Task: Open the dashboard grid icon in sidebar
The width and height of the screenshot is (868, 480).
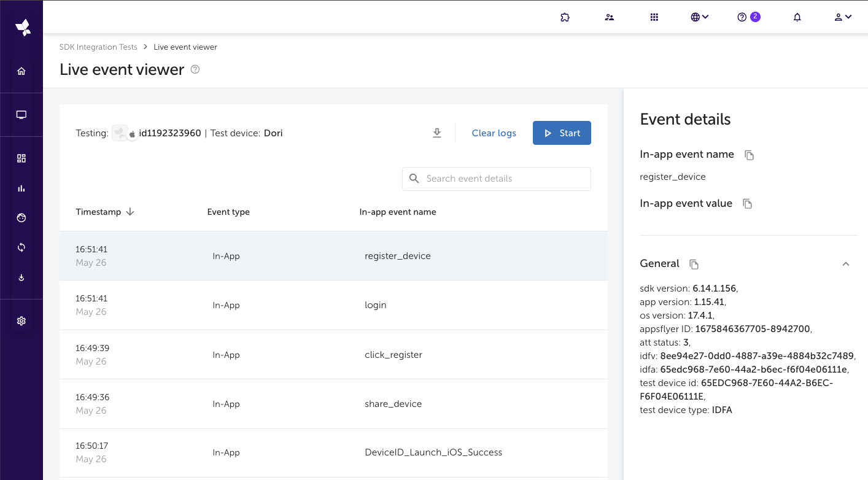Action: click(21, 158)
